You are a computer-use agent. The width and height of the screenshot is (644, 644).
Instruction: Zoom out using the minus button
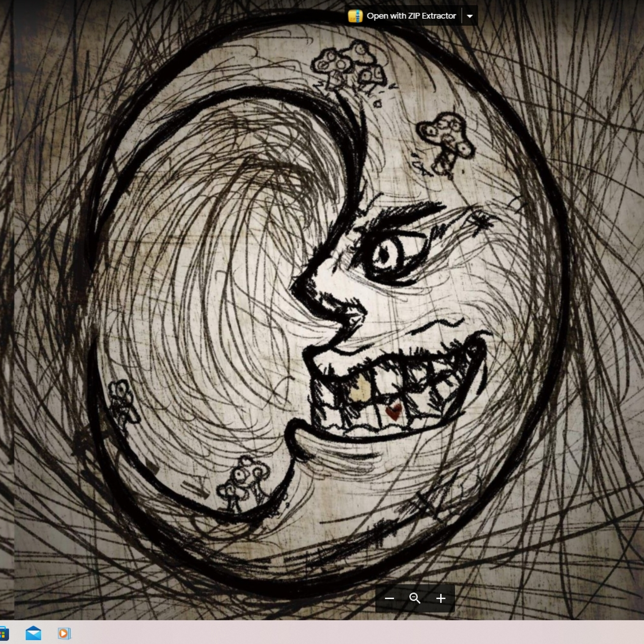(x=389, y=598)
